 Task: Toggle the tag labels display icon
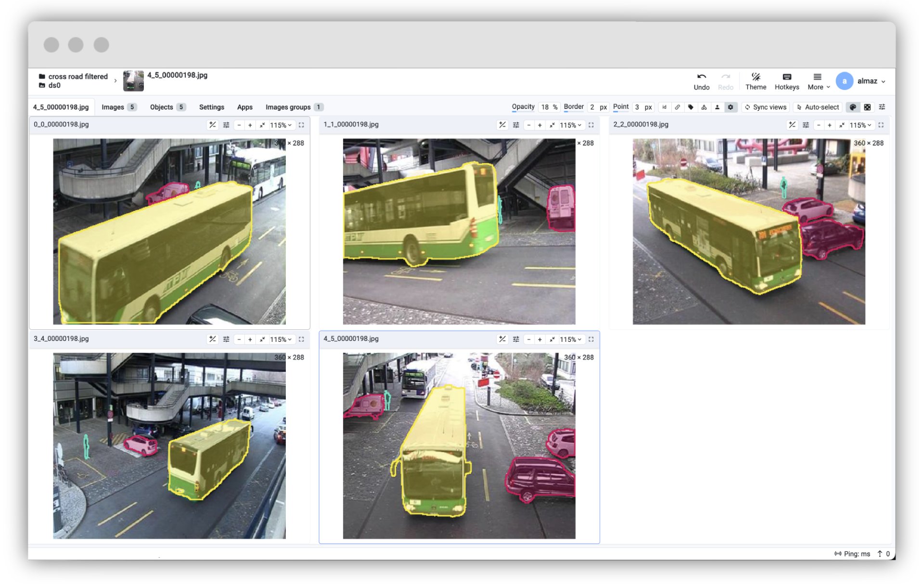click(x=691, y=107)
